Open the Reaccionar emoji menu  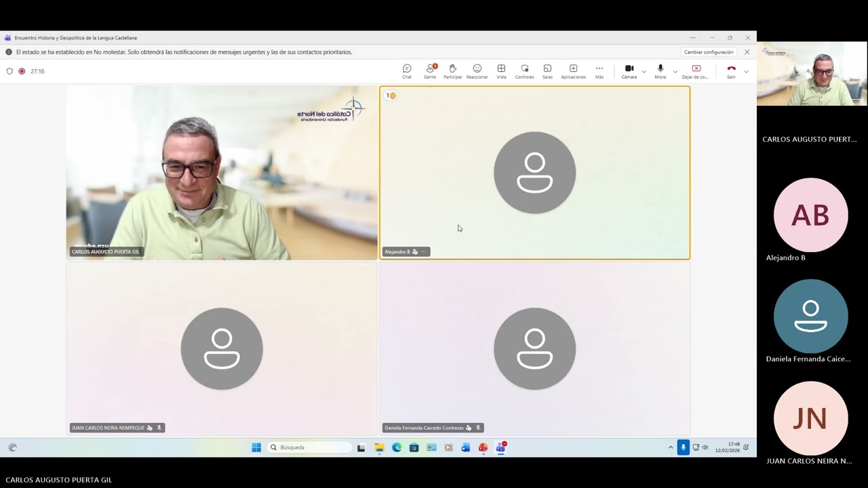tap(477, 71)
